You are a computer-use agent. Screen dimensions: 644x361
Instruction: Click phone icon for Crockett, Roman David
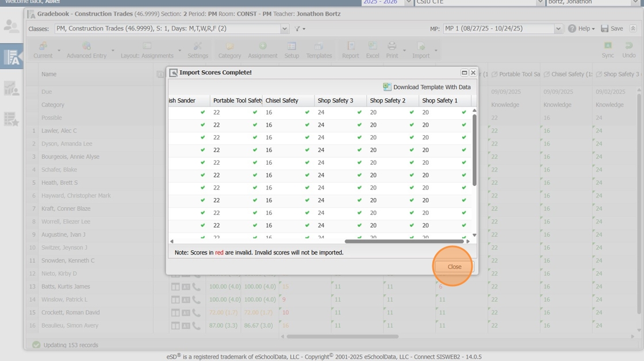click(196, 313)
